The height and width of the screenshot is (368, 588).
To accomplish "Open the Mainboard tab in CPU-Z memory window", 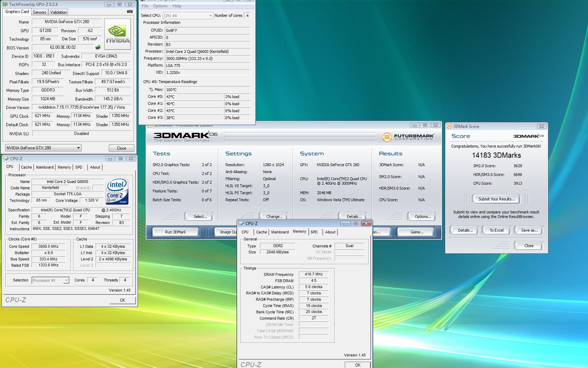I will coord(280,232).
